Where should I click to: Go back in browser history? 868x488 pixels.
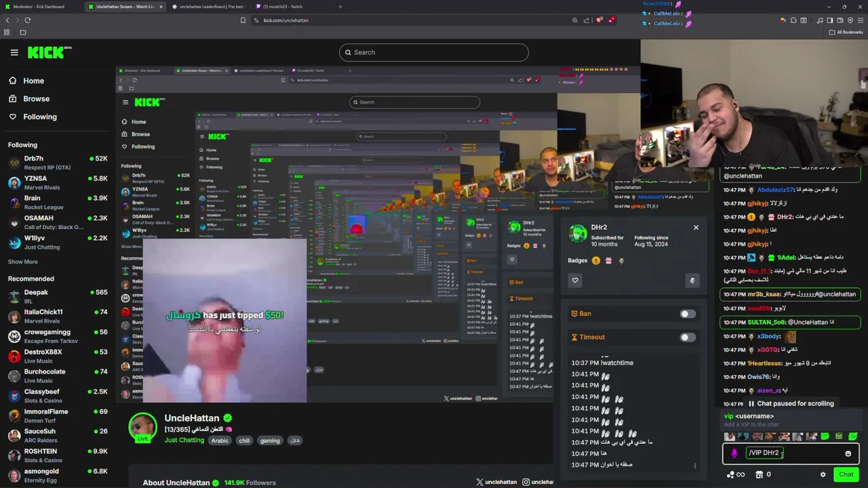point(7,20)
